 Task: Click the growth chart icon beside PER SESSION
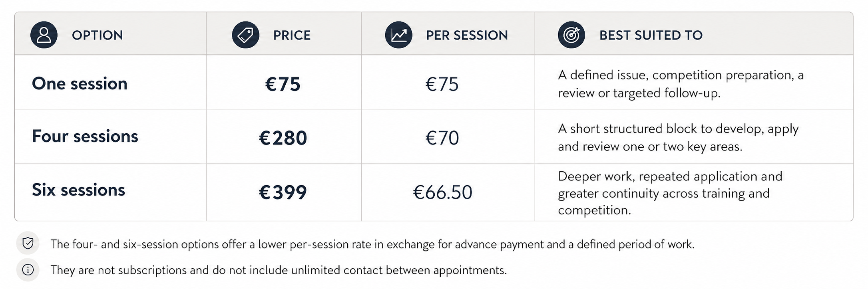point(398,35)
